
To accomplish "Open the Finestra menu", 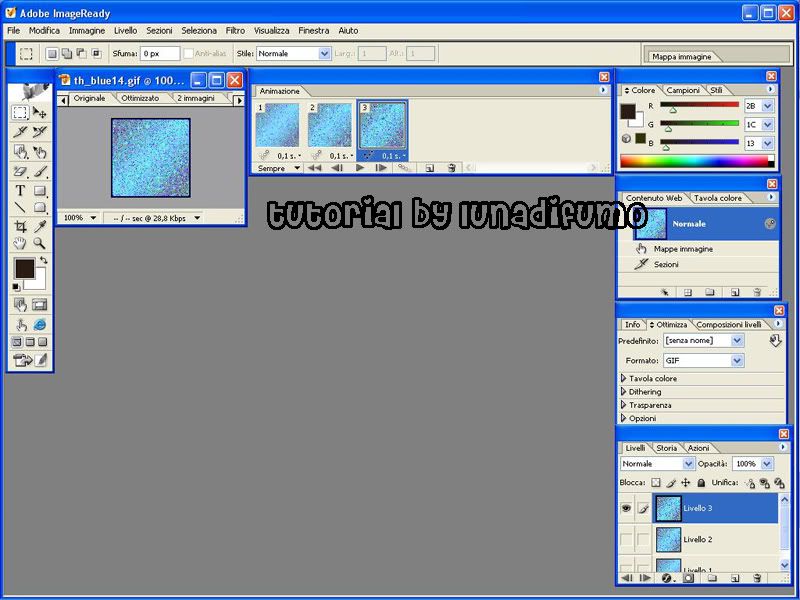I will [x=313, y=31].
